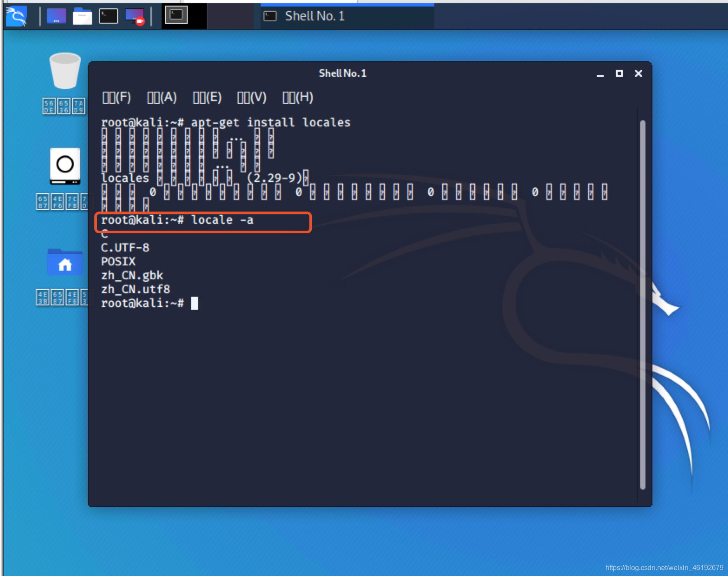This screenshot has width=728, height=576.
Task: Click the 'zh_CN.utf8' output line
Action: 136,289
